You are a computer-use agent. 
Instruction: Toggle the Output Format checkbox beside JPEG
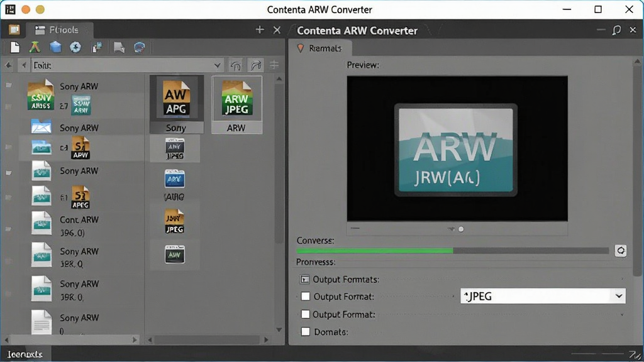coord(305,297)
